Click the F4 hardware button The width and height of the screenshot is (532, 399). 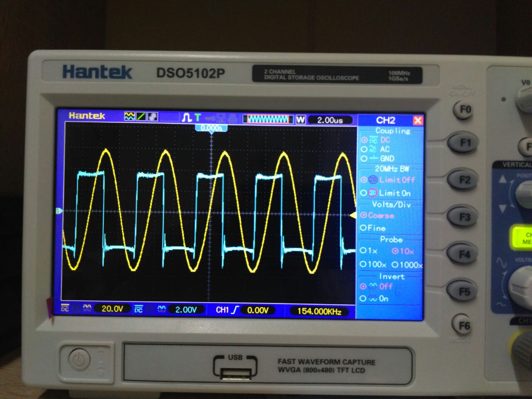click(x=463, y=254)
